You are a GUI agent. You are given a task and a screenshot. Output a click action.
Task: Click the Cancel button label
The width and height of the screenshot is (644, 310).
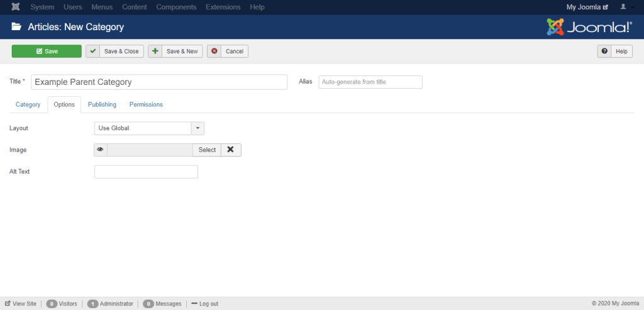[x=235, y=52]
